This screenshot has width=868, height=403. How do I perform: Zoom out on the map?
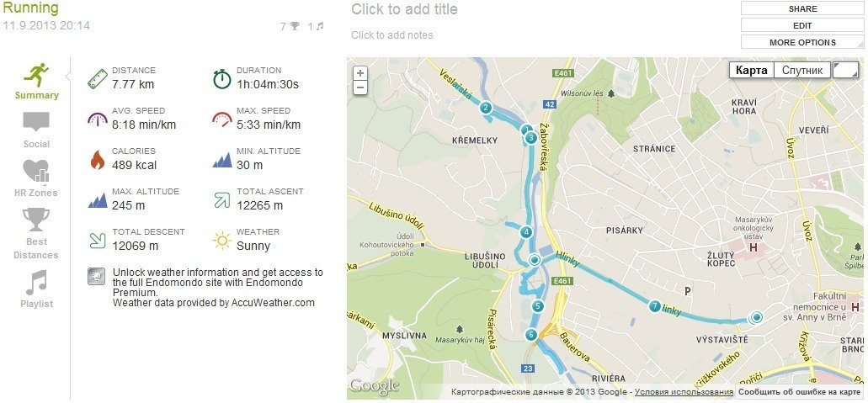[x=360, y=87]
